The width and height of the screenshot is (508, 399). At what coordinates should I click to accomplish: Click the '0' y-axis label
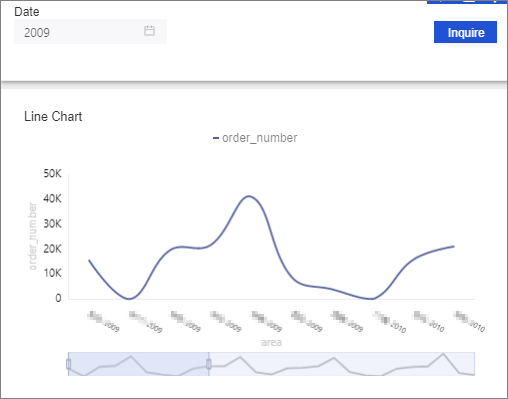[58, 298]
